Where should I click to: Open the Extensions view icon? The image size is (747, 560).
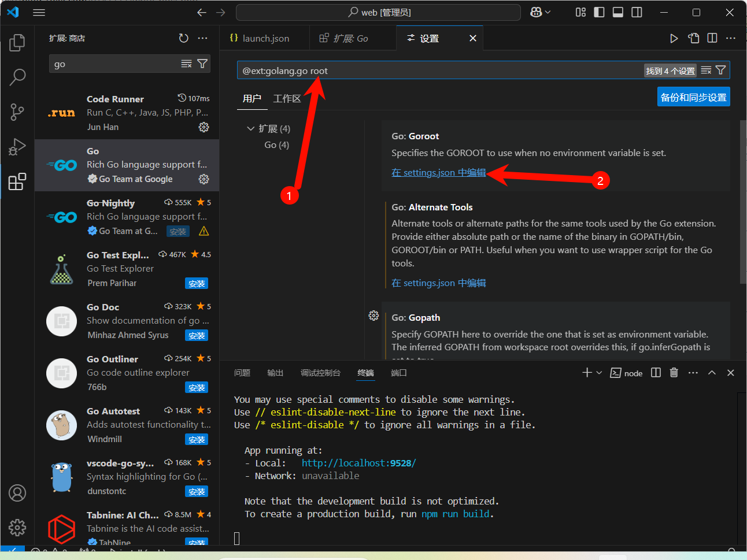pos(17,181)
